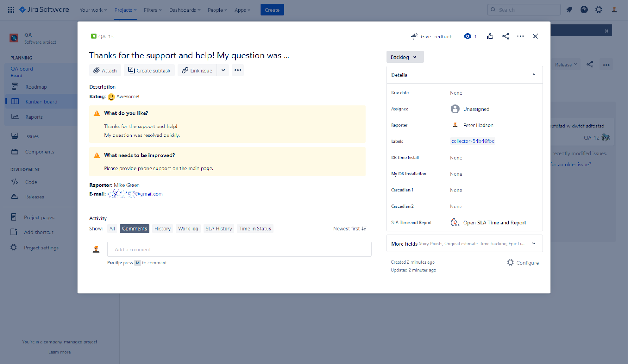The width and height of the screenshot is (628, 364).
Task: Toggle Comments filter in Activity section
Action: click(x=134, y=228)
